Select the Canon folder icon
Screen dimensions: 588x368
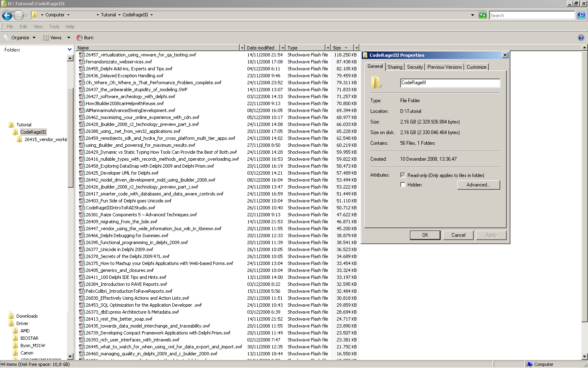(16, 353)
